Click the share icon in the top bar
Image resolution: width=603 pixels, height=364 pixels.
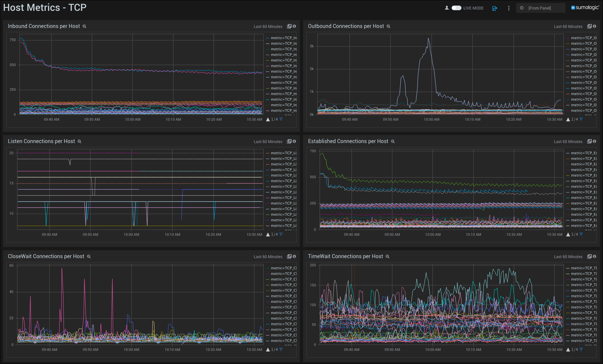pyautogui.click(x=495, y=9)
